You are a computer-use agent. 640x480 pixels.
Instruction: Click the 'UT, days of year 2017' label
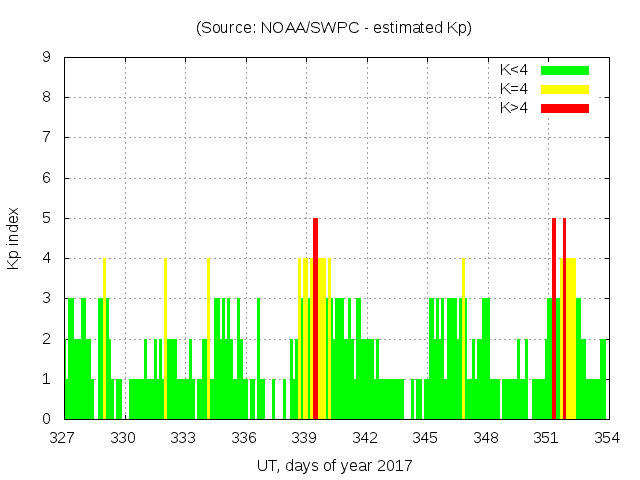[334, 466]
